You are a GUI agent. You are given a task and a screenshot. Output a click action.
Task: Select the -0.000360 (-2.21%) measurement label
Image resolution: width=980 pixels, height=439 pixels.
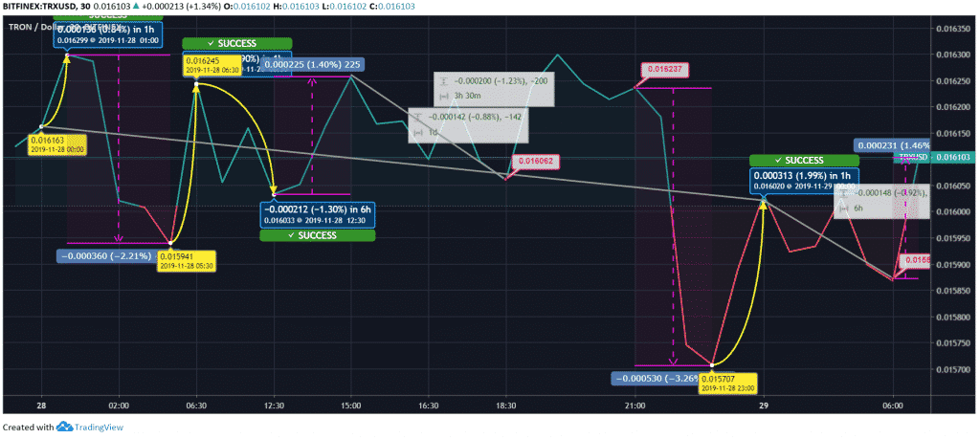click(x=106, y=255)
